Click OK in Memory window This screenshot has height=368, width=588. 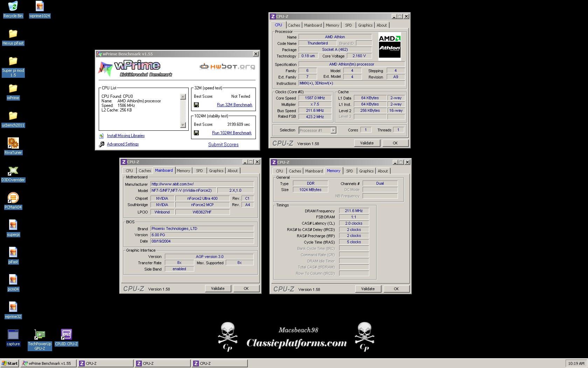pos(396,289)
